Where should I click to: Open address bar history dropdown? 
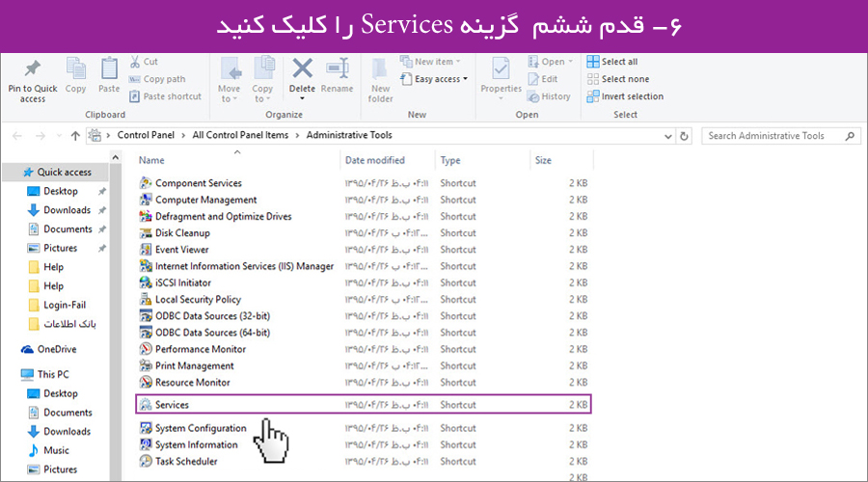(668, 136)
